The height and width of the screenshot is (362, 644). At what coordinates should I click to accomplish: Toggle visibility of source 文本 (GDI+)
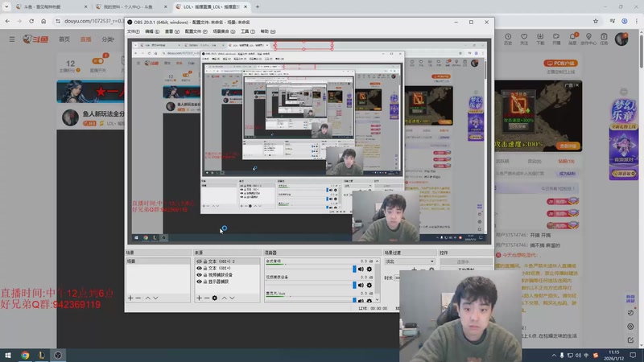click(199, 268)
